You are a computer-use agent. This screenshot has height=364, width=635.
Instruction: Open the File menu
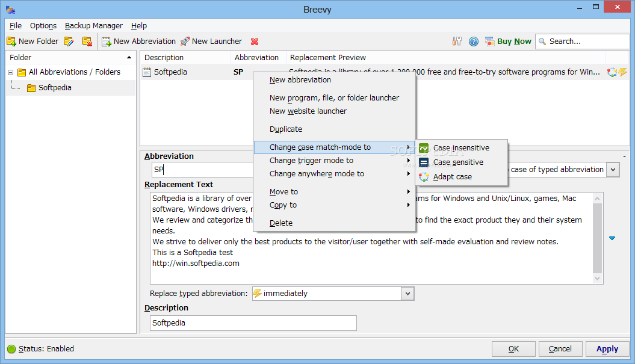click(16, 25)
